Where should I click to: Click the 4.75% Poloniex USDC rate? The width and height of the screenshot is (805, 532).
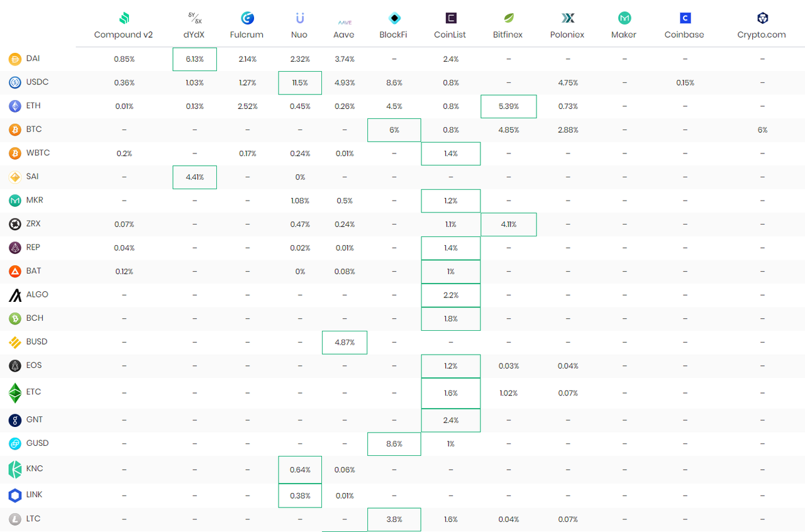567,83
